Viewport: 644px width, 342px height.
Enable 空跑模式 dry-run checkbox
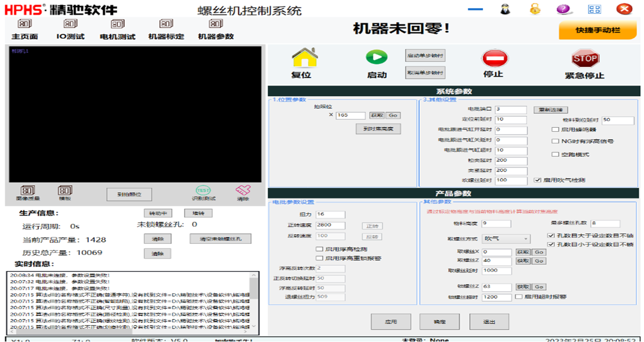click(x=556, y=154)
